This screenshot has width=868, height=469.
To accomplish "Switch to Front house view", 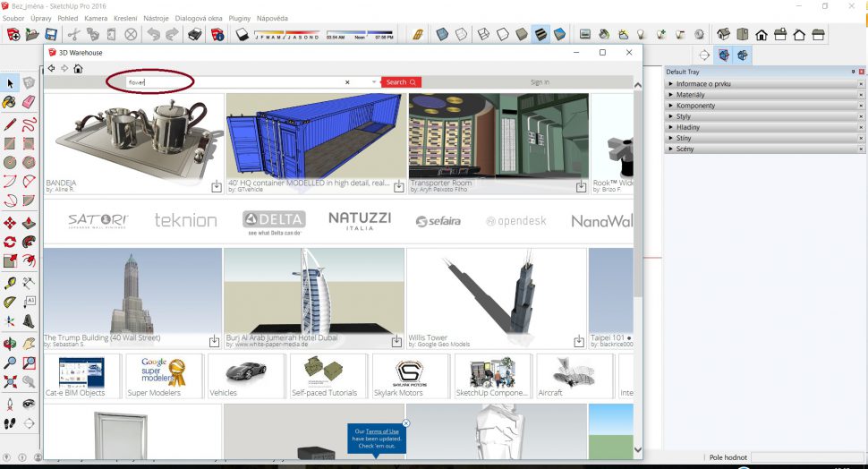I will [762, 34].
